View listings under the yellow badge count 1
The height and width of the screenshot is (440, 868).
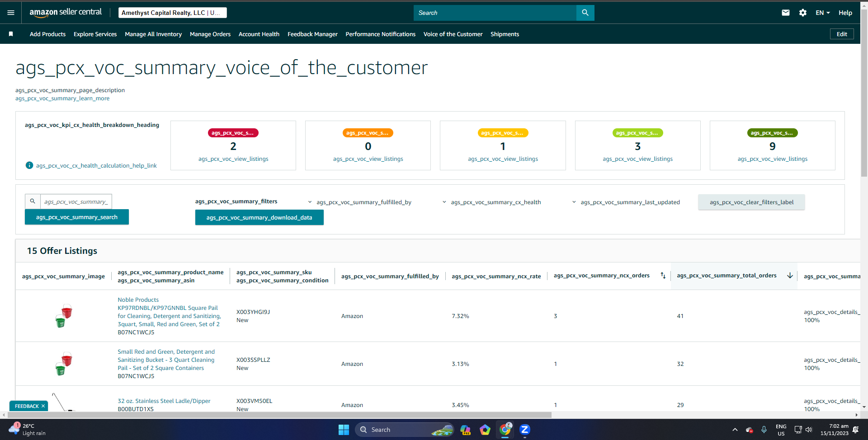click(503, 159)
